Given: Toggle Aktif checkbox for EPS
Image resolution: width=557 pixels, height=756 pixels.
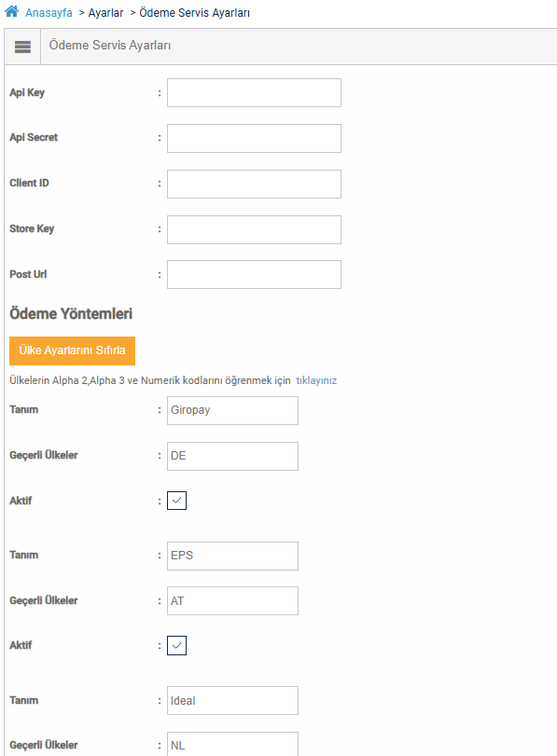Looking at the screenshot, I should click(176, 646).
